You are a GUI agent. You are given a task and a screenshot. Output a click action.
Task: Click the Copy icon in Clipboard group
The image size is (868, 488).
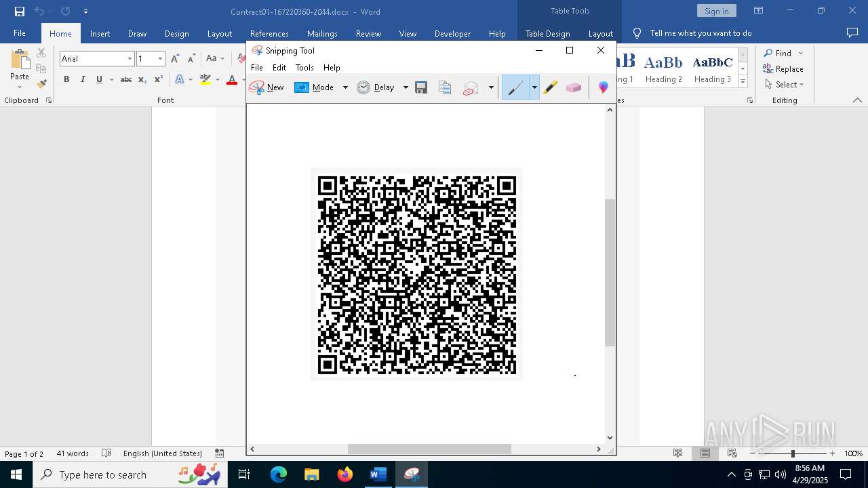coord(41,68)
